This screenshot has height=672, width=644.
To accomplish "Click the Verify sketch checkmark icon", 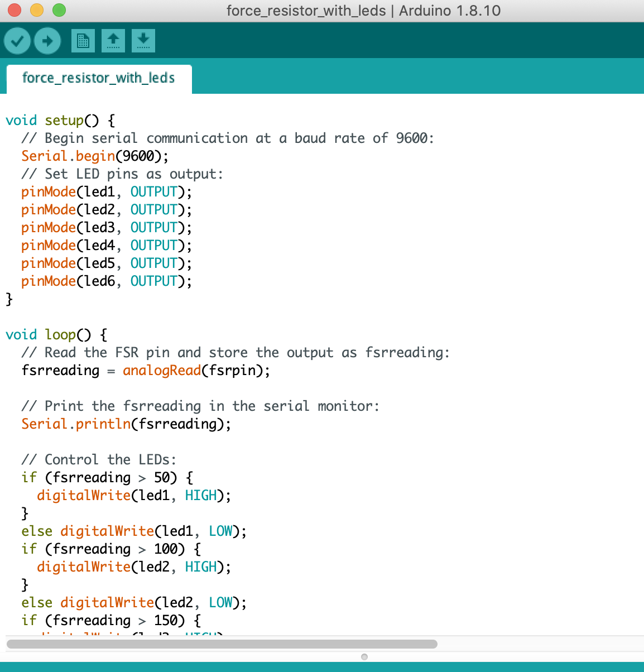I will click(x=17, y=41).
